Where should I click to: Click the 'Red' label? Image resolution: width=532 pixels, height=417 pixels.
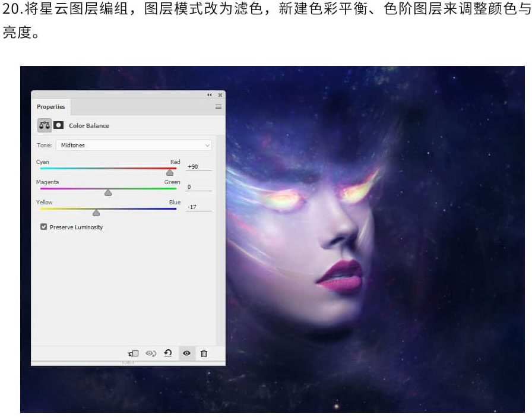click(175, 162)
